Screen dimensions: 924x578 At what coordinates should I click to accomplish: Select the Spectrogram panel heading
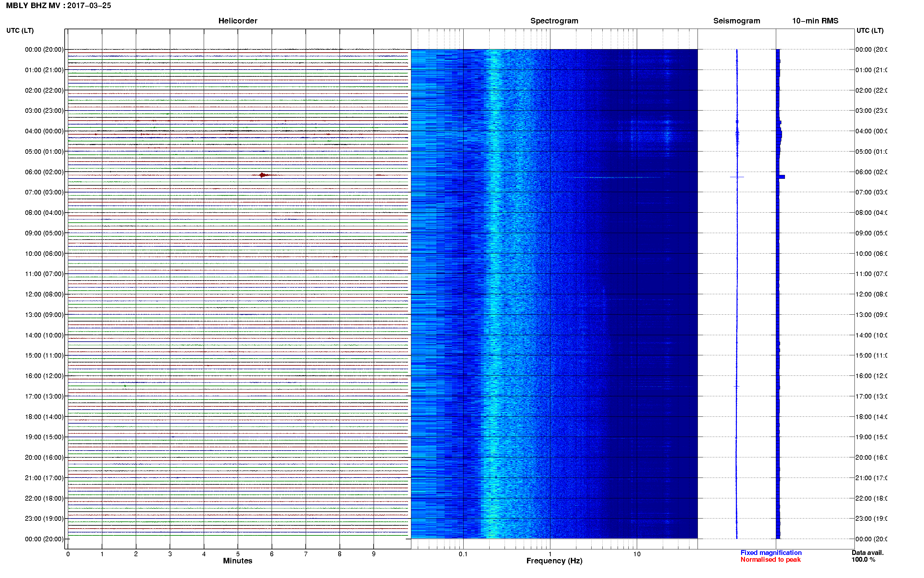coord(554,21)
